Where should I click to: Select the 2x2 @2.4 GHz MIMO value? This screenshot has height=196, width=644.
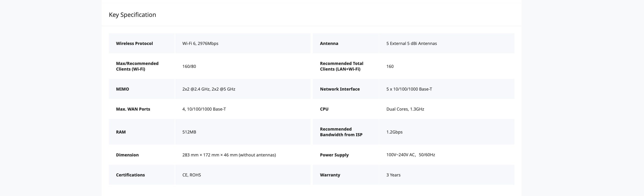(x=209, y=89)
